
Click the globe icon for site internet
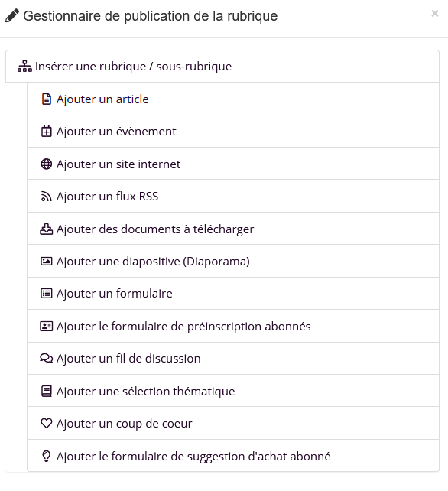point(47,164)
